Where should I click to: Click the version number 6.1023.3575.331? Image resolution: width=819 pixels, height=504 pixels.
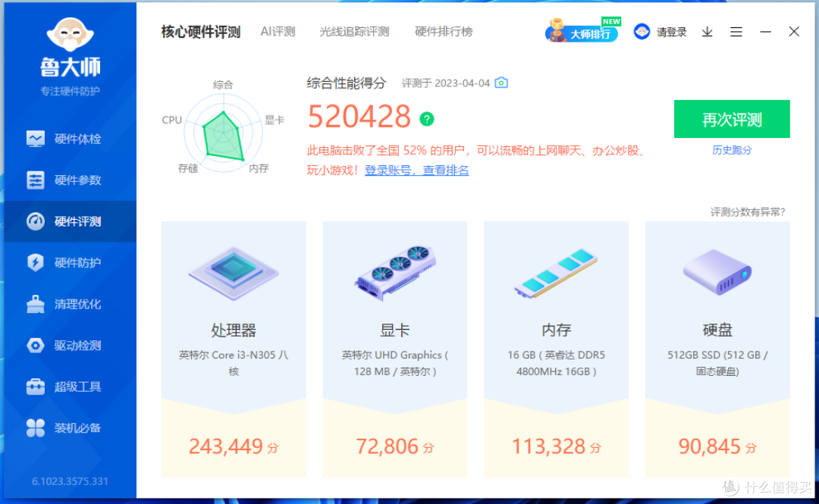(70, 481)
